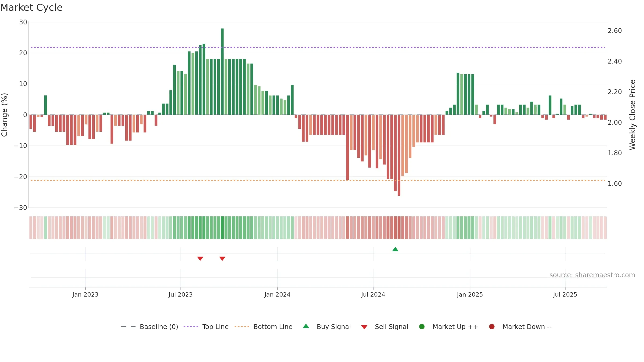
Task: Click the '2.60' right axis price label
Action: [x=615, y=31]
